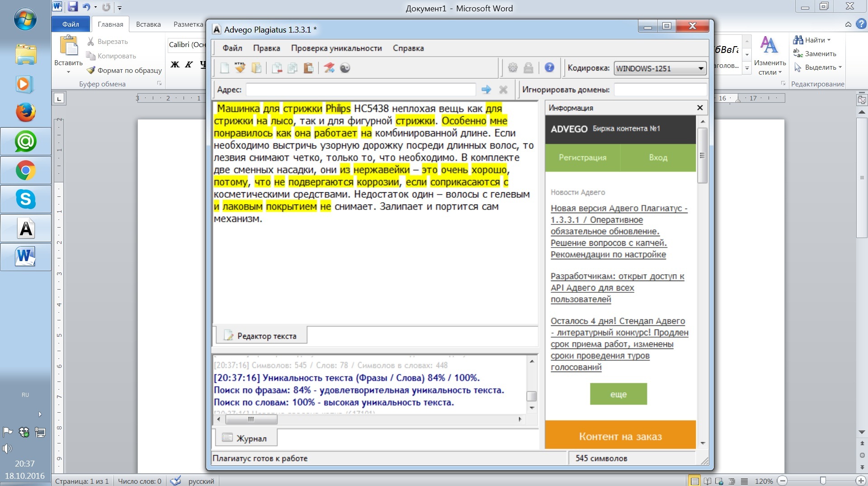Click the orange Контент на заказ banner
The width and height of the screenshot is (868, 486).
pos(620,436)
